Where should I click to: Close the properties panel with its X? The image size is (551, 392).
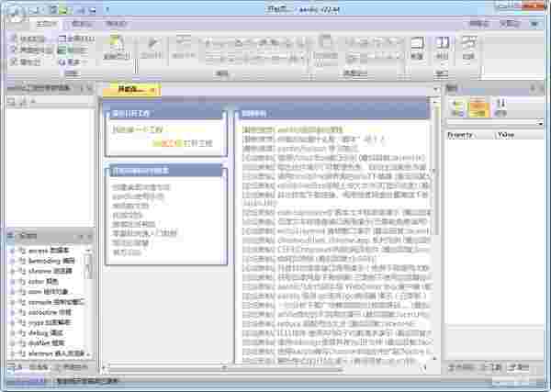coord(542,88)
